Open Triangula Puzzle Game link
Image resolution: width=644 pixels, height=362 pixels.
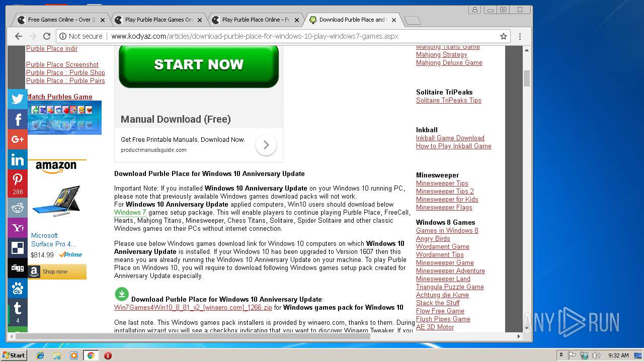click(x=450, y=287)
